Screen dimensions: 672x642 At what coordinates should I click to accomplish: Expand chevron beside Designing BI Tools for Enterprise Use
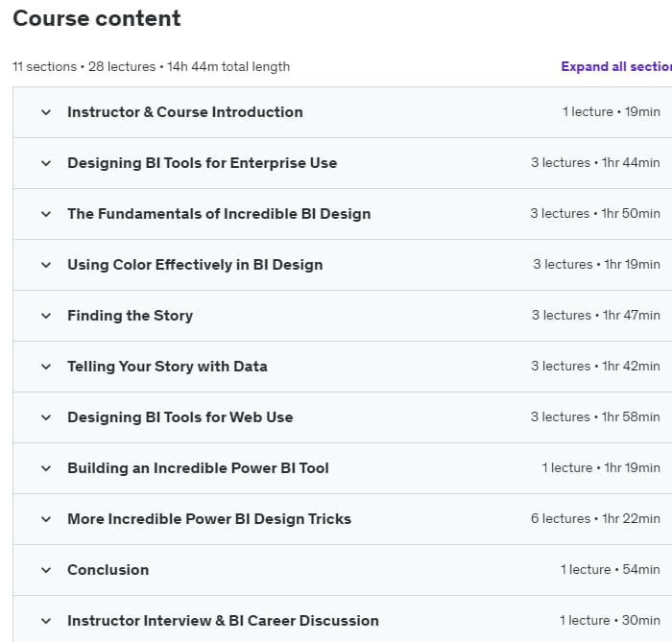[46, 163]
